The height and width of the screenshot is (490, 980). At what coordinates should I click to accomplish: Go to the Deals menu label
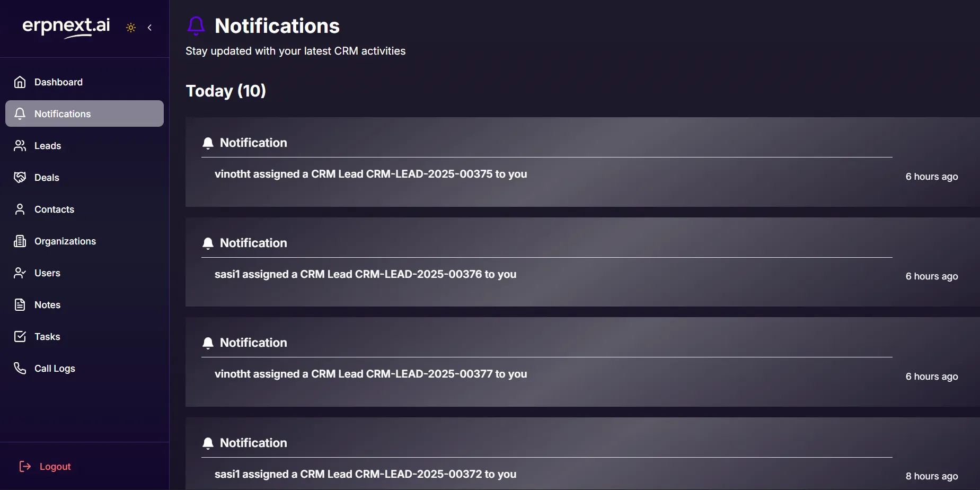47,178
